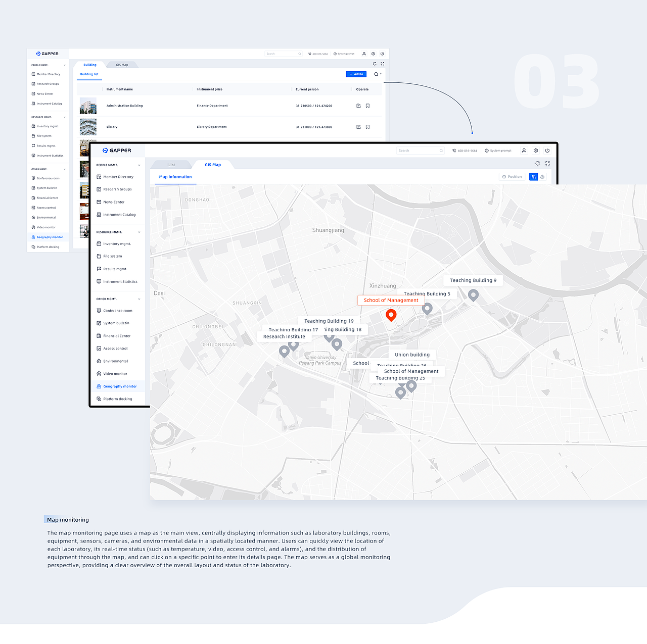Edit the Library row in back window
Image resolution: width=647 pixels, height=644 pixels.
tap(358, 127)
